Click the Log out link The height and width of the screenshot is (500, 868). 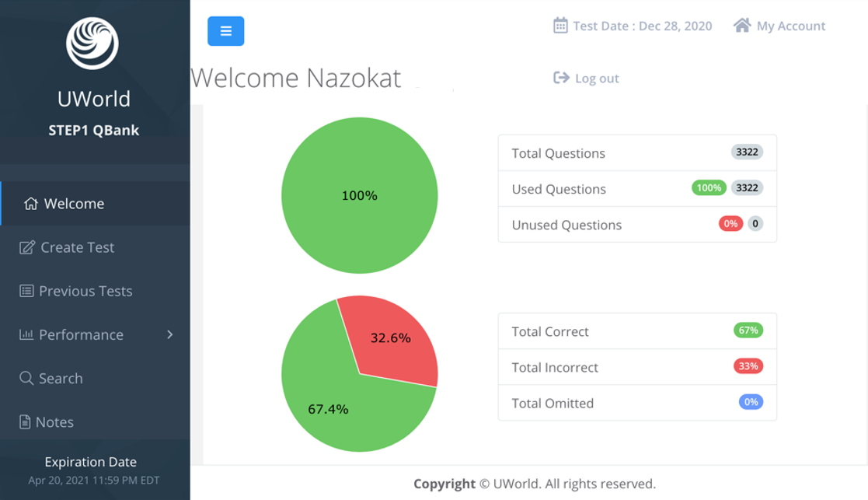(597, 78)
